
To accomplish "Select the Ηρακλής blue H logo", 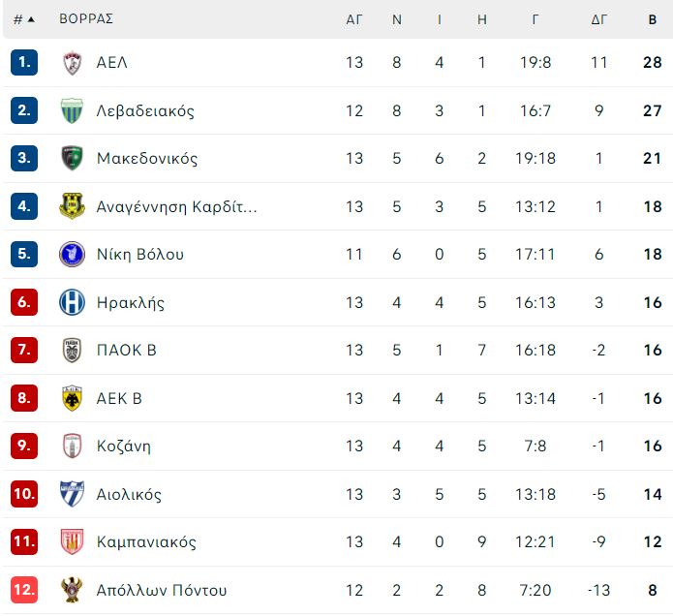I will [72, 302].
